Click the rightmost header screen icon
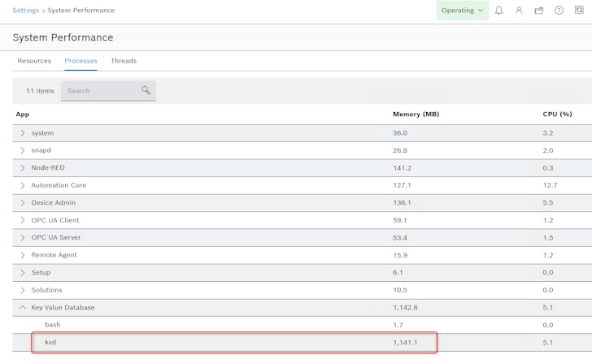Screen dimensions: 592x364 point(579,11)
